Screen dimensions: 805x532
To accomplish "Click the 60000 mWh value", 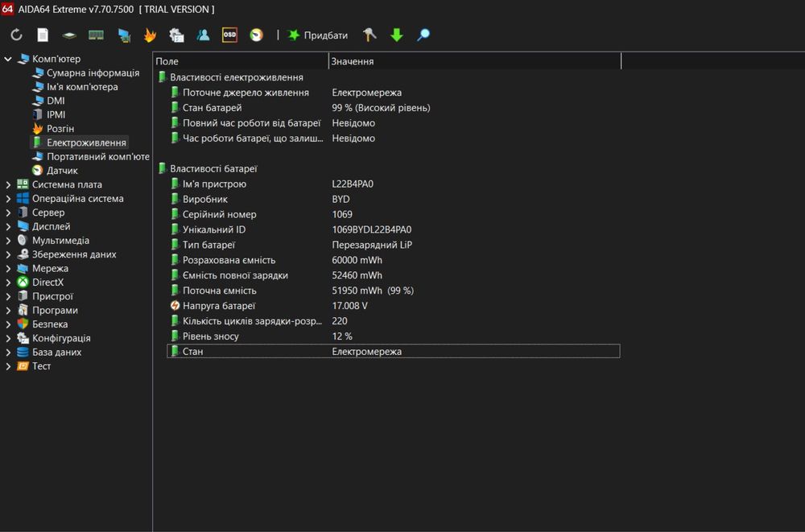I will [x=357, y=260].
